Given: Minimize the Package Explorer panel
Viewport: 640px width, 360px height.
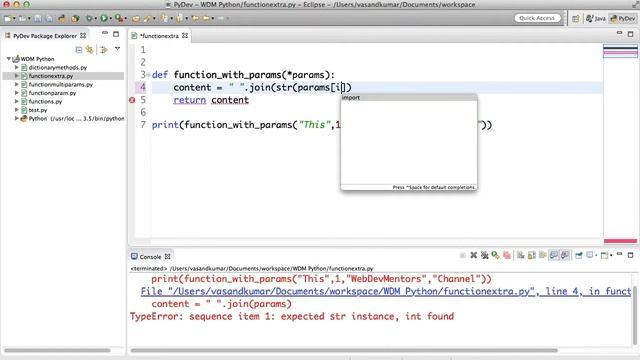Looking at the screenshot, I should [105, 33].
